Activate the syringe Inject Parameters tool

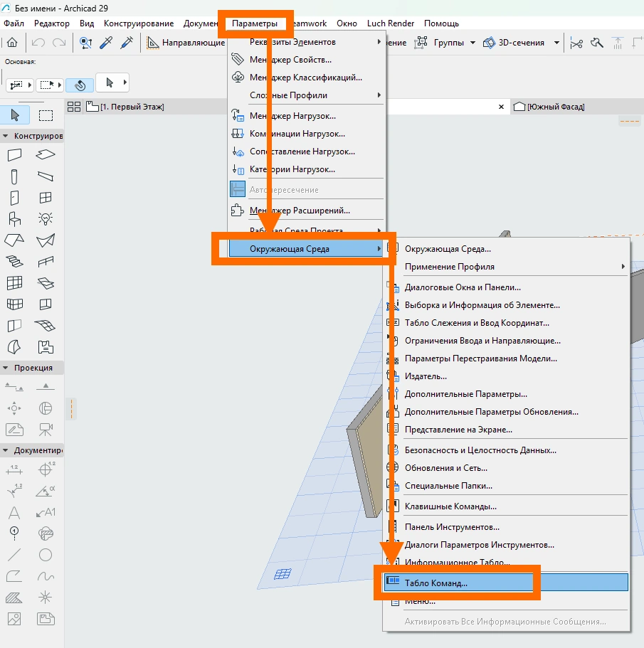point(127,42)
